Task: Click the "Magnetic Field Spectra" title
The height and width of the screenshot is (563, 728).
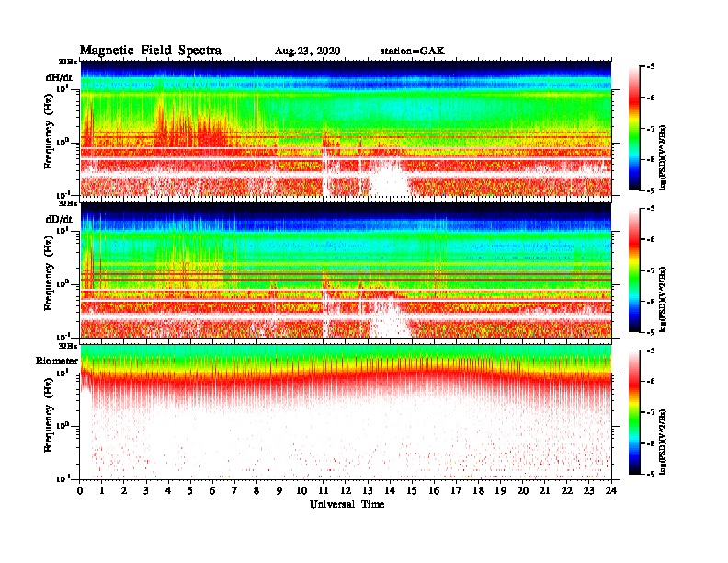Action: (x=151, y=51)
